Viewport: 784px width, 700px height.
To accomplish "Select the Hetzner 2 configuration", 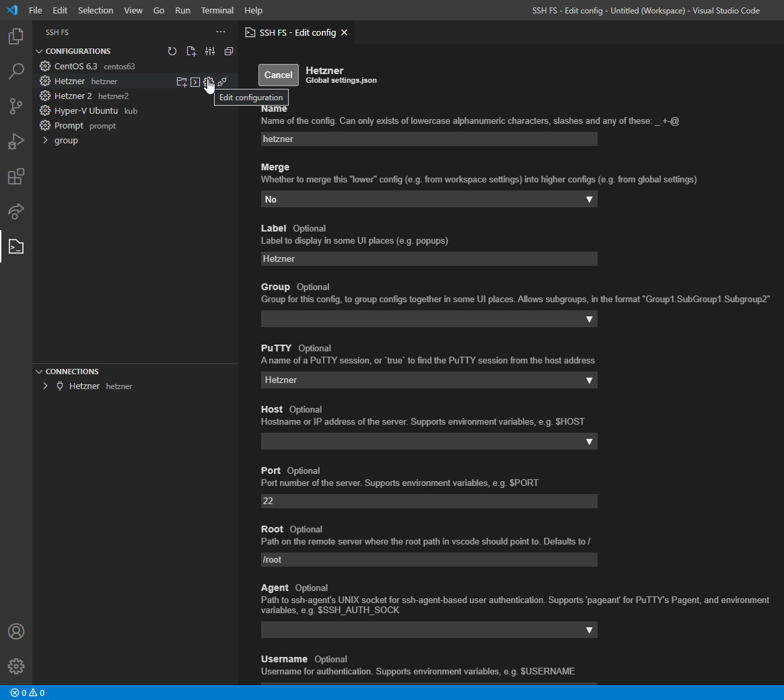I will click(x=135, y=96).
